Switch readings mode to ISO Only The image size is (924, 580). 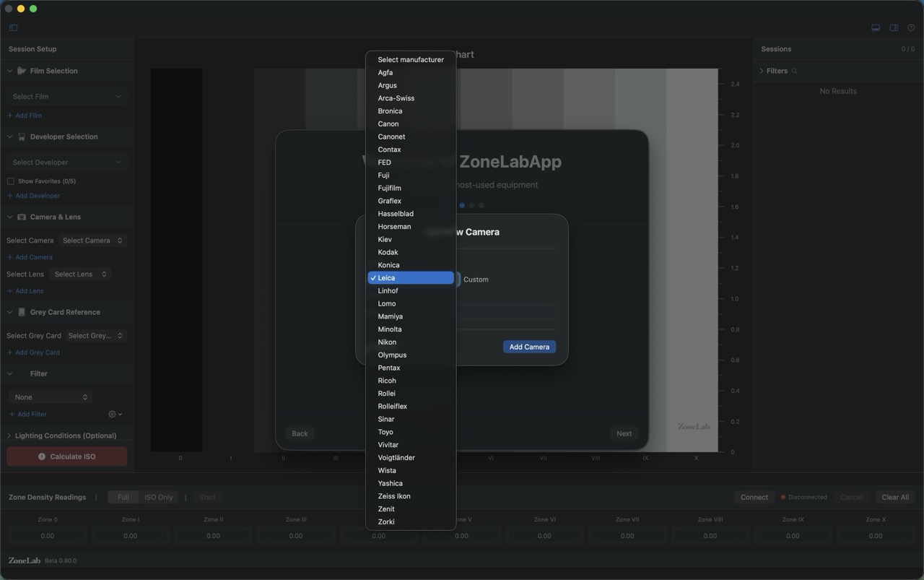tap(159, 497)
